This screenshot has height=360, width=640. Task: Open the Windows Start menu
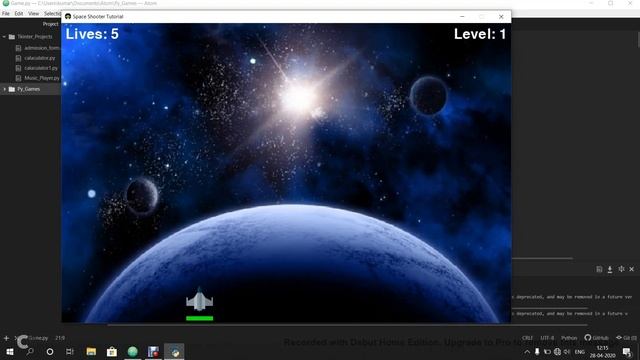point(10,351)
